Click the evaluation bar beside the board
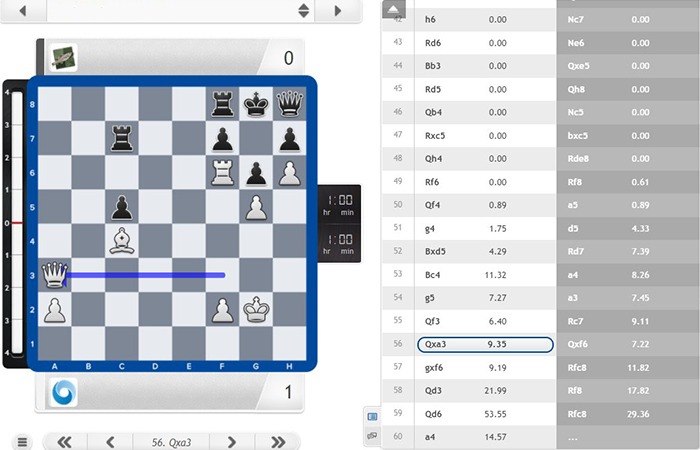 pos(17,222)
